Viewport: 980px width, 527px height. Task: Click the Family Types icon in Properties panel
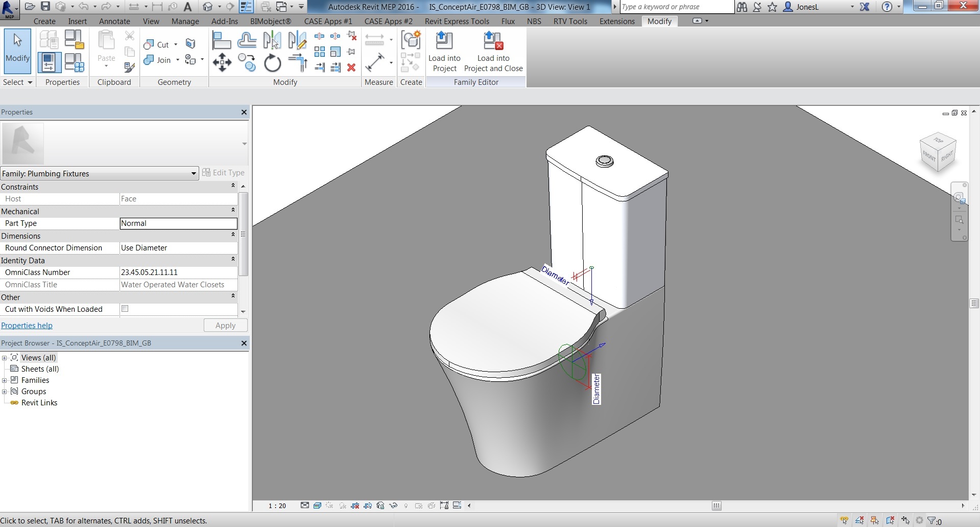74,63
